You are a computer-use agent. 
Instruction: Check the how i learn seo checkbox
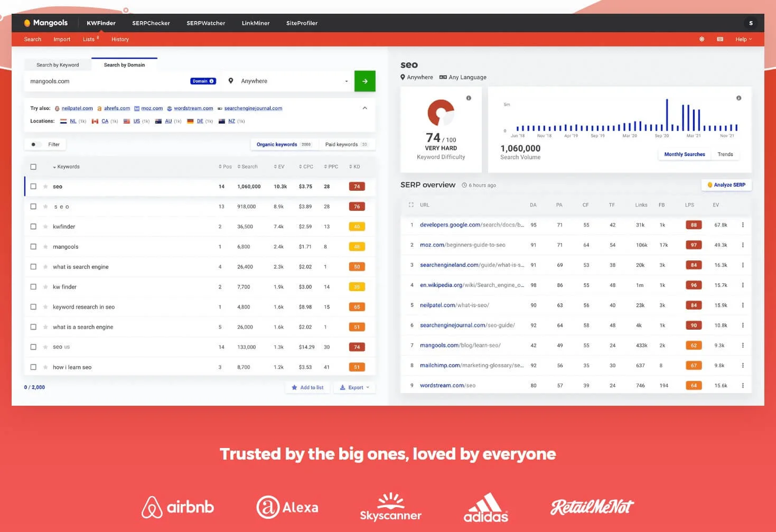pos(33,367)
